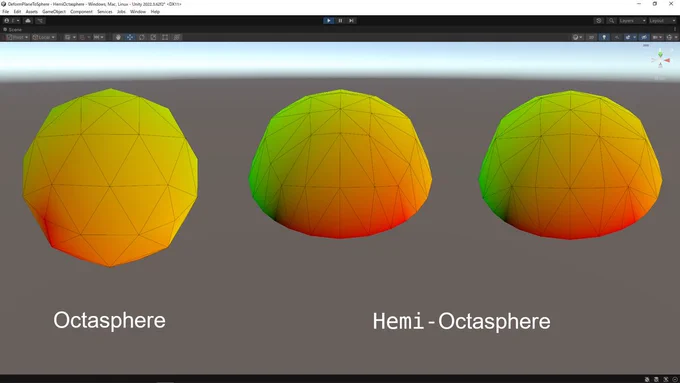Open the Local handle rotation dropdown
This screenshot has width=680, height=383.
tap(44, 37)
